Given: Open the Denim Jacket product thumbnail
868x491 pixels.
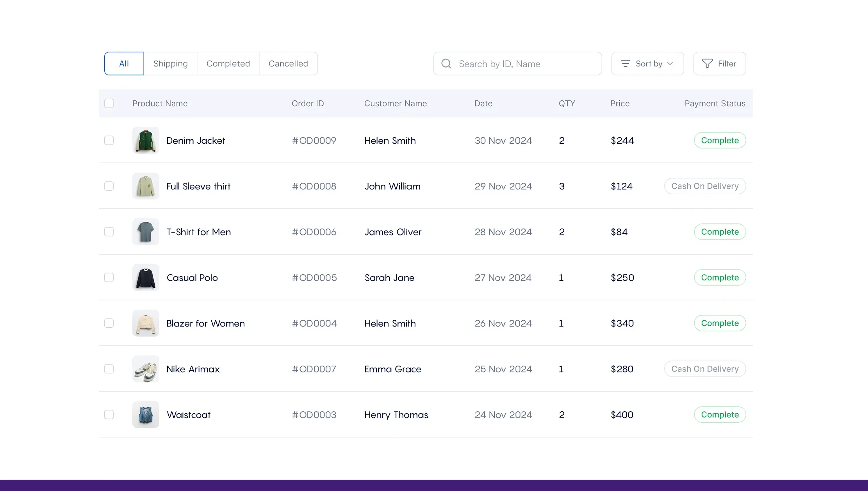Looking at the screenshot, I should pos(145,140).
